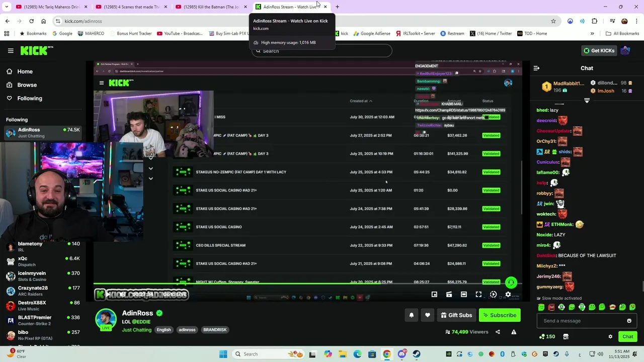
Task: Open the Kick hamburger menu
Action: [x=11, y=50]
